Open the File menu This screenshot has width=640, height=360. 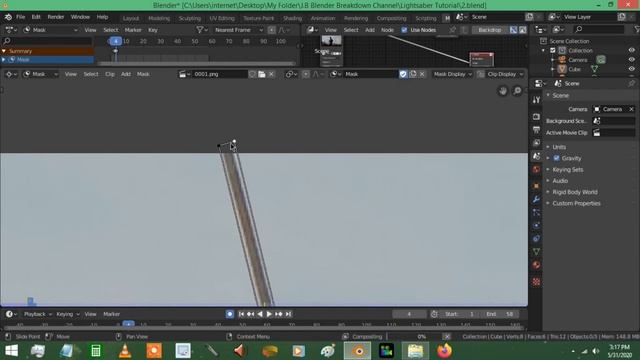click(x=20, y=17)
